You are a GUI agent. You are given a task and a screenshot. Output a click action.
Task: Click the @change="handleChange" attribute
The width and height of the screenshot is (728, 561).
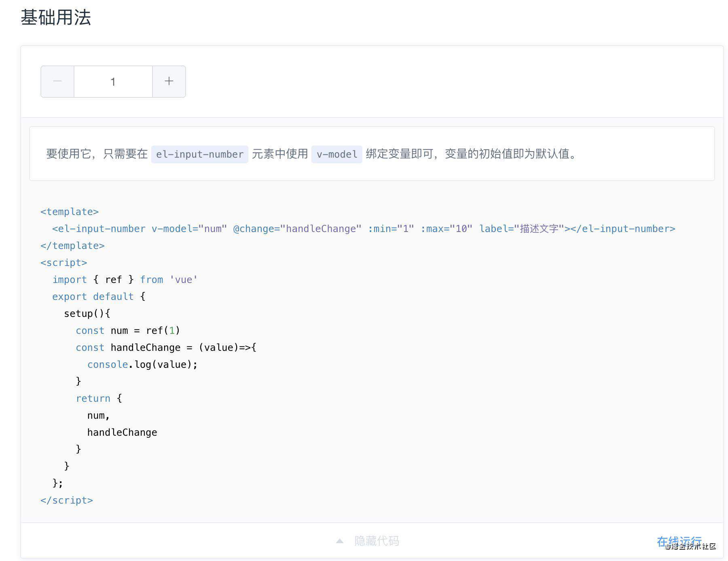(297, 229)
